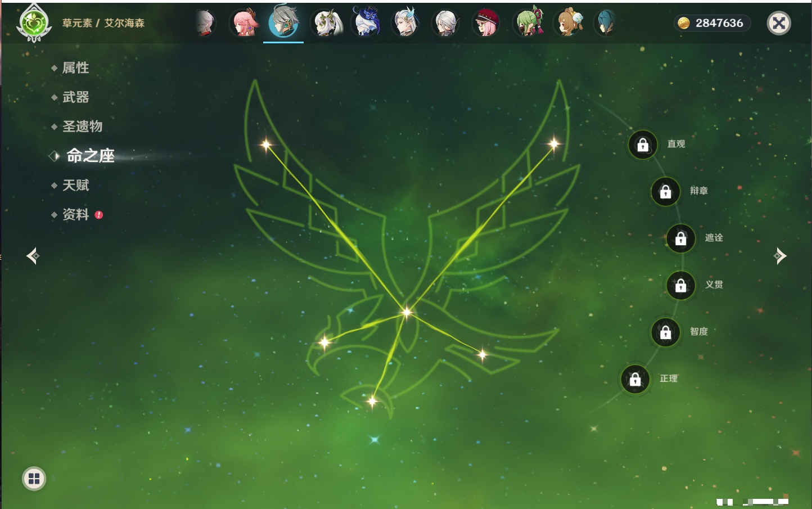
Task: Select the 命之座 constellation page
Action: coord(90,156)
